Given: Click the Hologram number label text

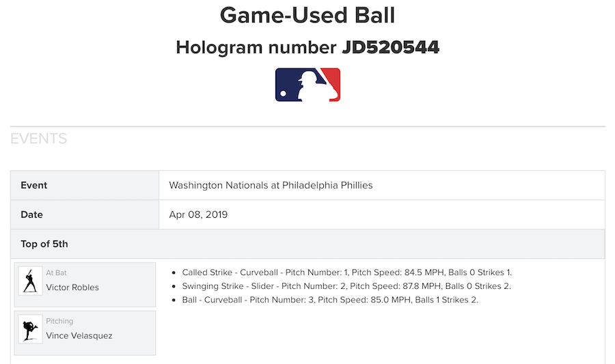Looking at the screenshot, I should [x=255, y=47].
